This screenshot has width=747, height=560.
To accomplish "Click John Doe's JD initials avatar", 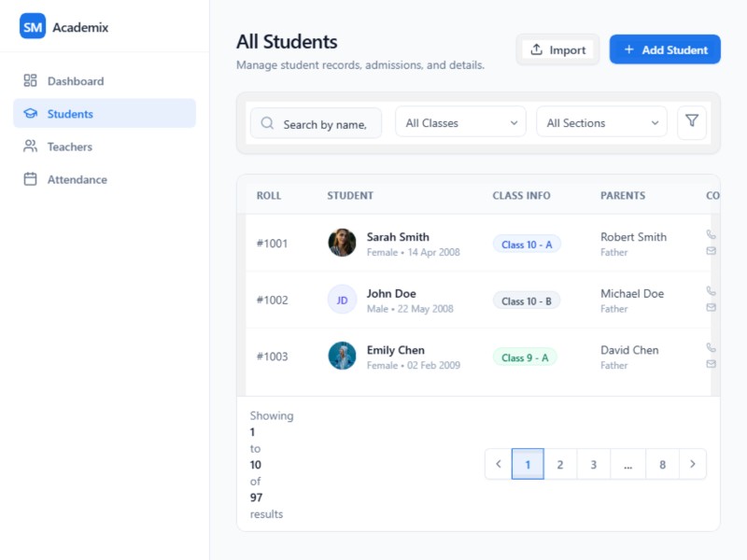I will pos(342,300).
